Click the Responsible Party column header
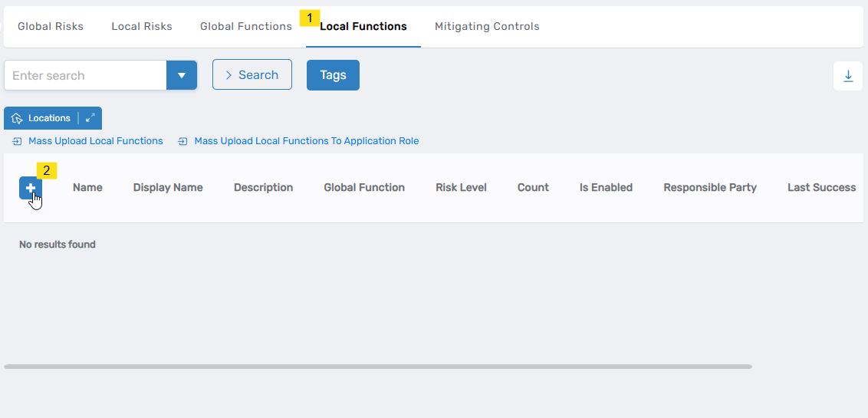Screen dimensions: 868x418 pyautogui.click(x=710, y=187)
